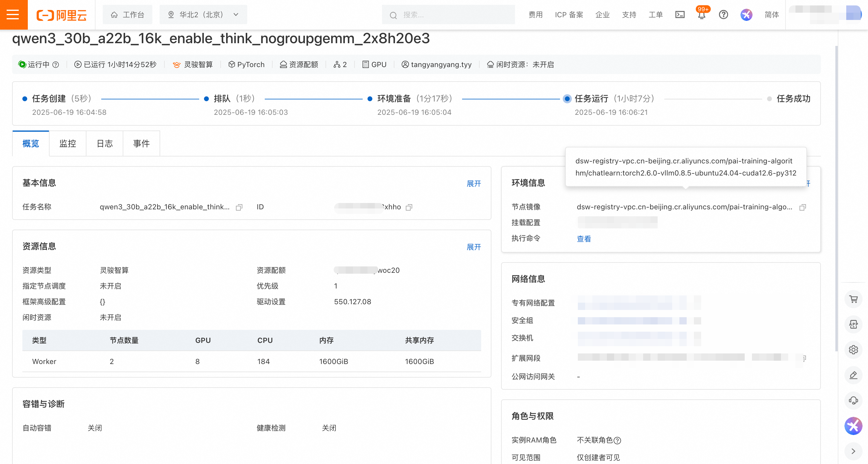Screen dimensions: 868x464
Task: Expand the 基本信息 section
Action: [x=473, y=183]
